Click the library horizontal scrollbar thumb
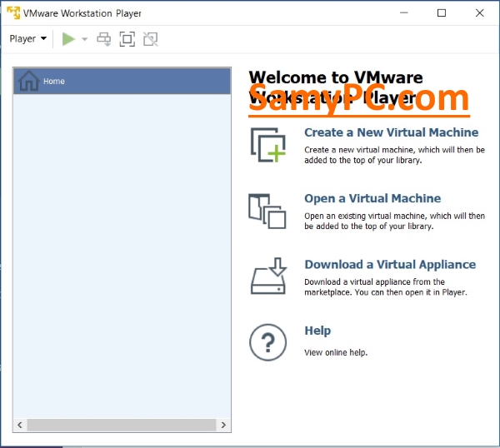Image resolution: width=500 pixels, height=448 pixels. (122, 425)
